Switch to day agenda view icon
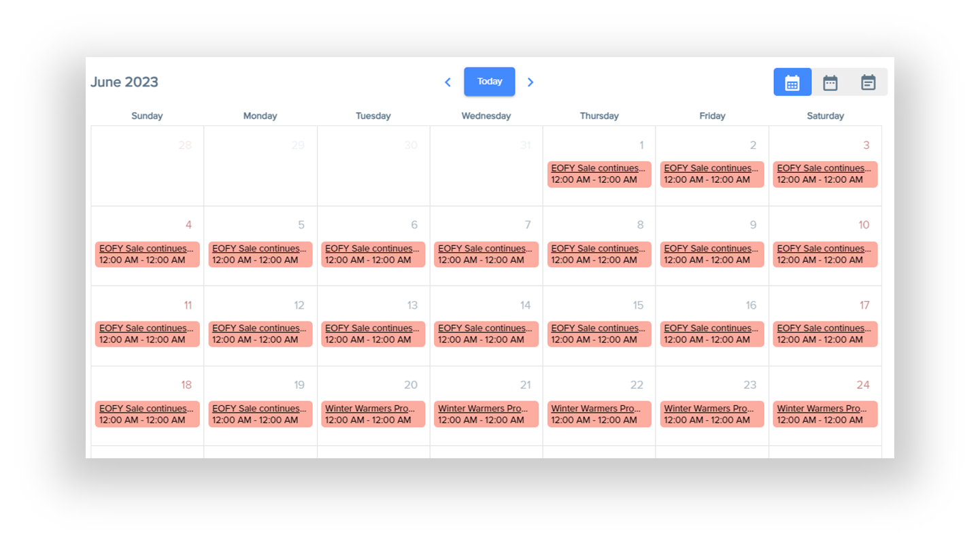Image resolution: width=980 pixels, height=548 pixels. click(868, 82)
